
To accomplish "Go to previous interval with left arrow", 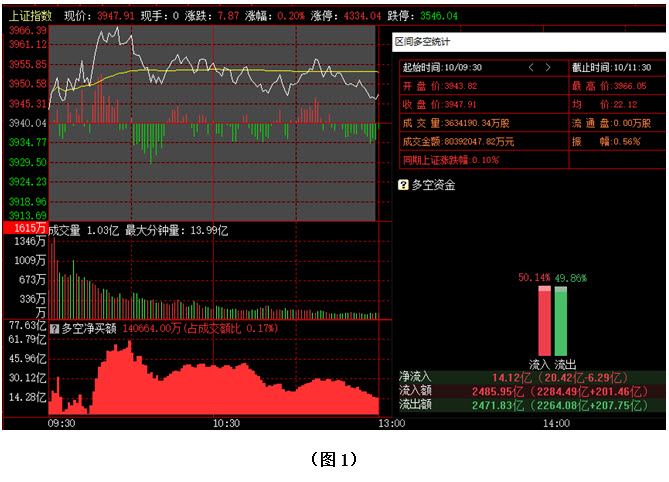I will [531, 67].
